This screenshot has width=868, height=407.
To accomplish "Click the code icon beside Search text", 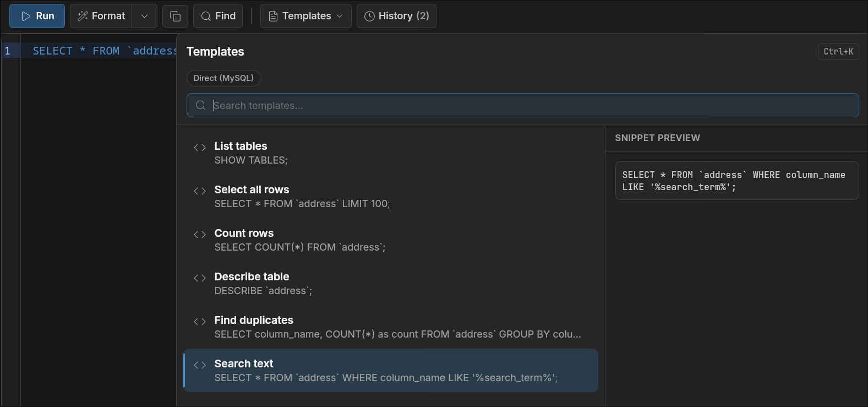I will pyautogui.click(x=200, y=365).
